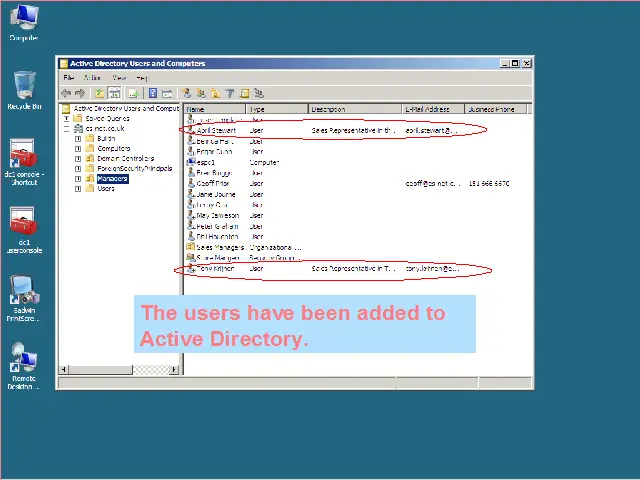Screen dimensions: 640x480
Task: Sort by the Description column header
Action: pos(355,109)
